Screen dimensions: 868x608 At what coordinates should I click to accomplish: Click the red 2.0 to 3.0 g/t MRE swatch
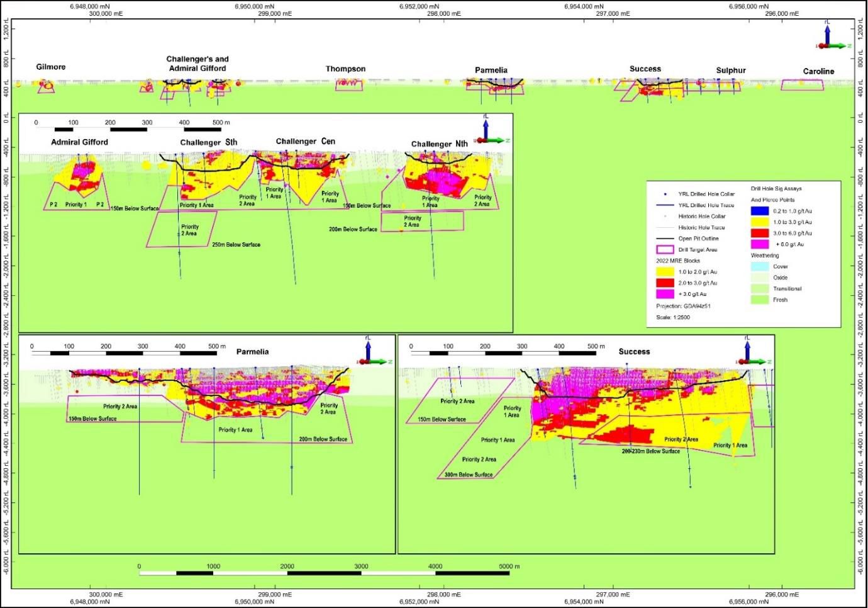coord(664,283)
